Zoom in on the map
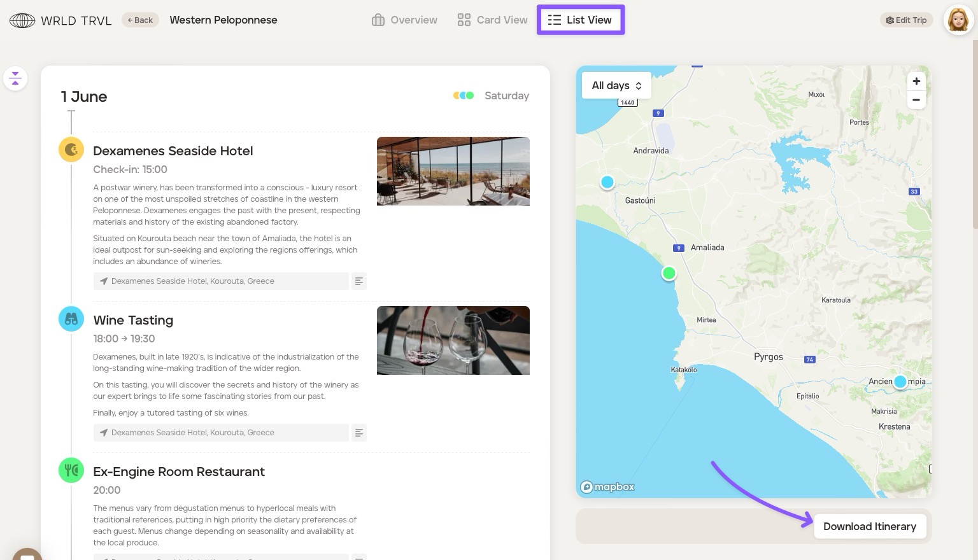 point(916,81)
